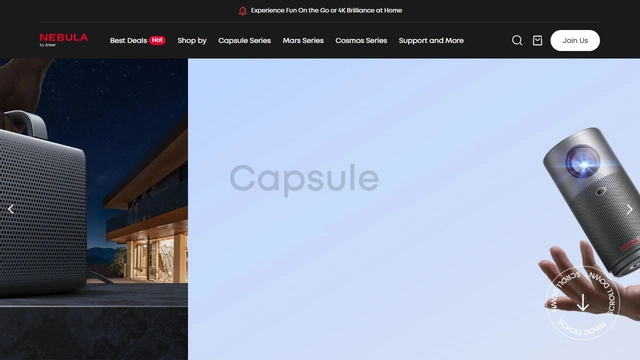Open the Cosmos Series menu
The image size is (640, 360).
coord(361,40)
